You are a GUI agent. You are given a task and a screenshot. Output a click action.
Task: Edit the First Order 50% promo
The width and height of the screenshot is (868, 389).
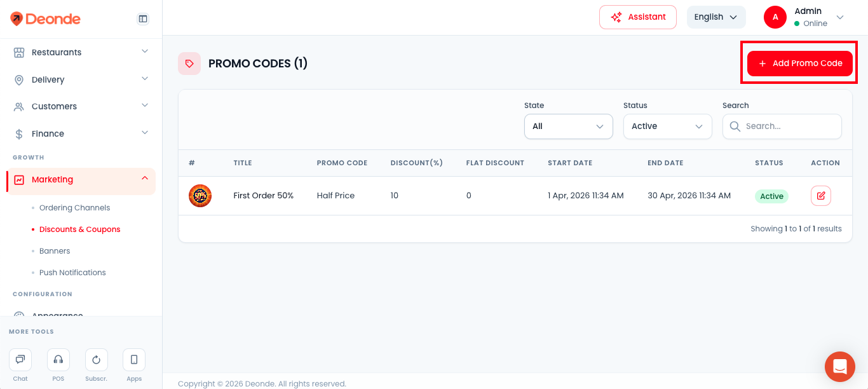(x=821, y=196)
